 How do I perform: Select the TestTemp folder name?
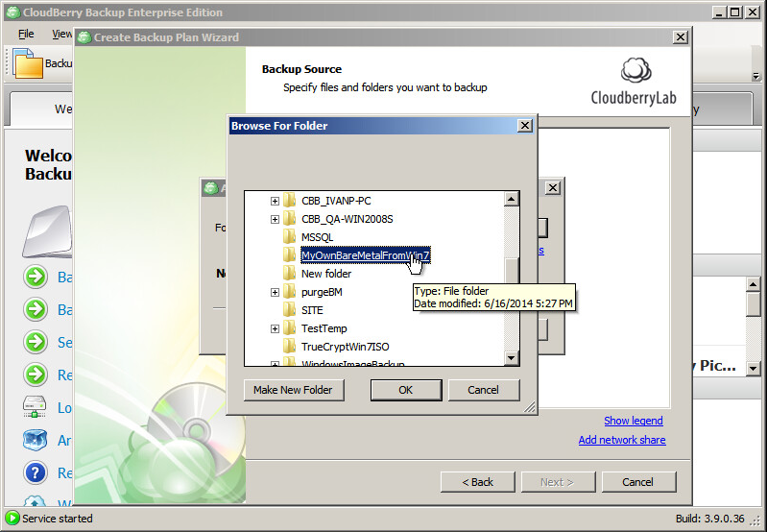tap(324, 328)
